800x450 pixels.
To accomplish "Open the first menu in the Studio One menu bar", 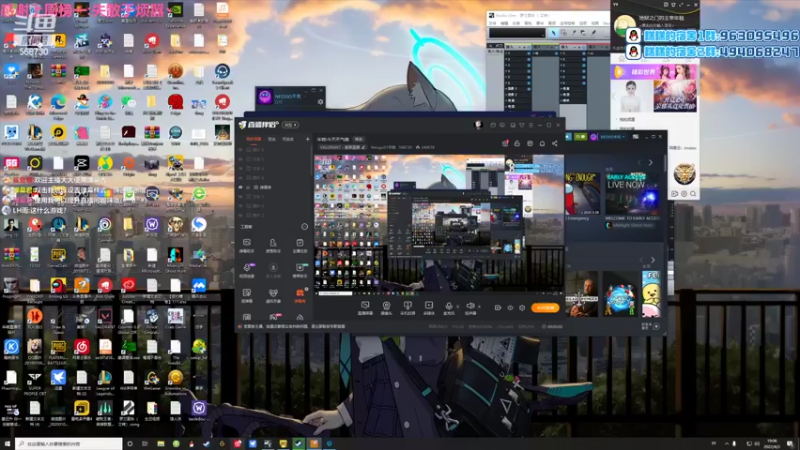I will [x=492, y=23].
